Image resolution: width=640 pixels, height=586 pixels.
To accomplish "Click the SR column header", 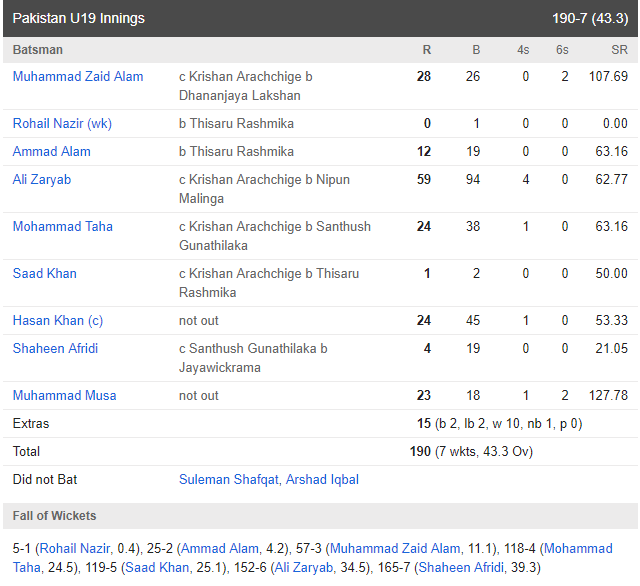I will (x=619, y=50).
